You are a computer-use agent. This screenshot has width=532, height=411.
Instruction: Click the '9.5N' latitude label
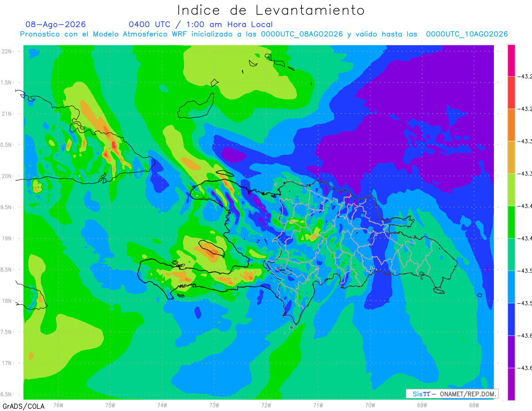click(x=6, y=207)
